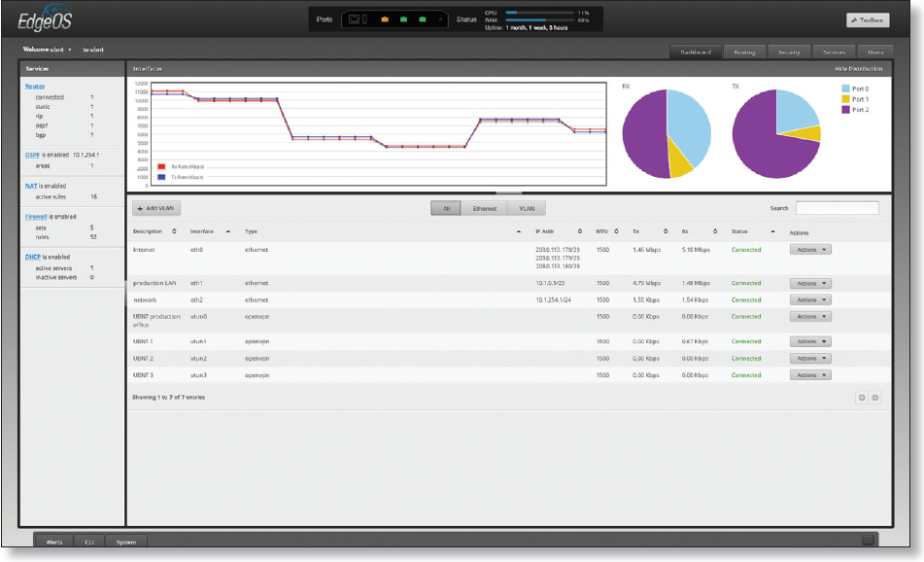The height and width of the screenshot is (562, 924).
Task: Open the NAT link
Action: (31, 185)
